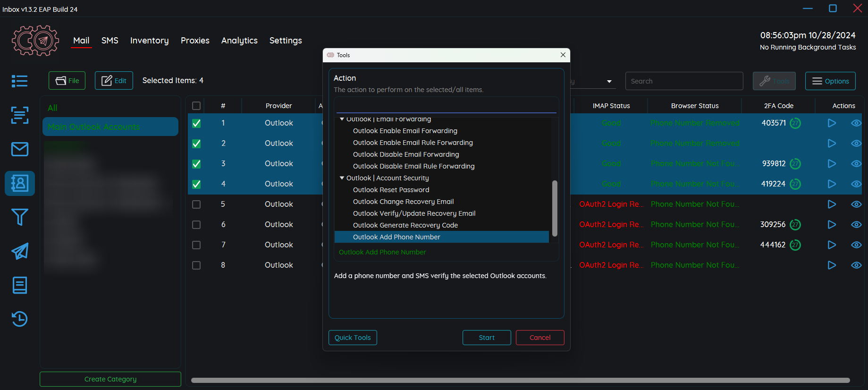Run the play action for row 7
868x390 pixels.
click(832, 245)
